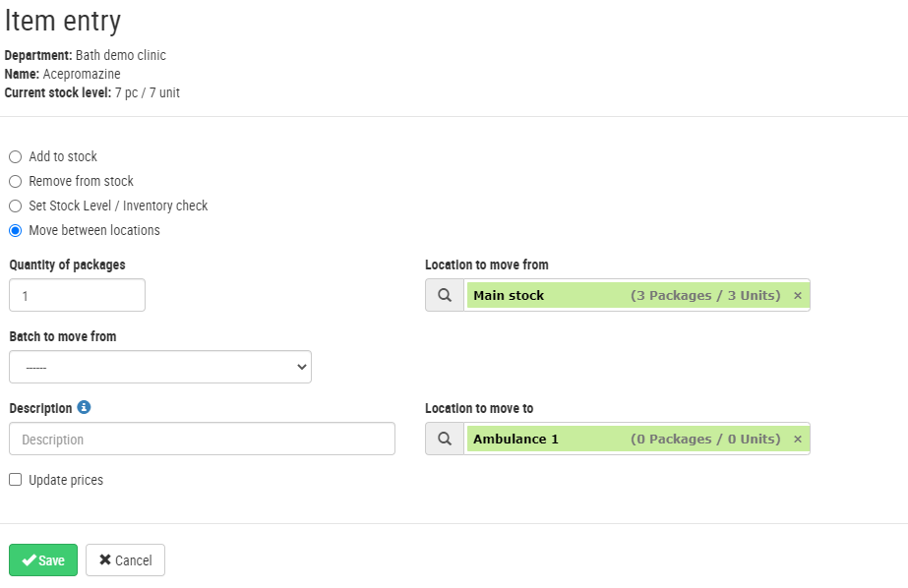
Task: Pick the Move between locations option
Action: coord(15,231)
